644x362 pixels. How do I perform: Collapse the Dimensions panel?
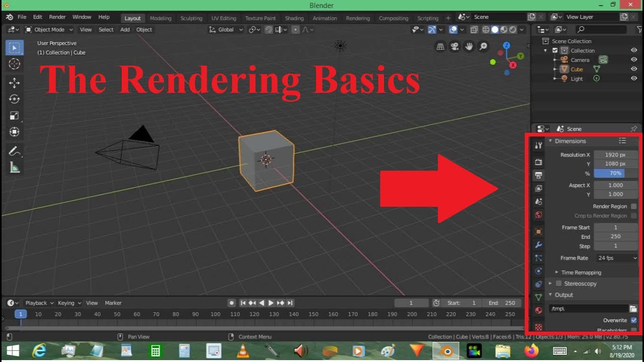click(x=550, y=141)
